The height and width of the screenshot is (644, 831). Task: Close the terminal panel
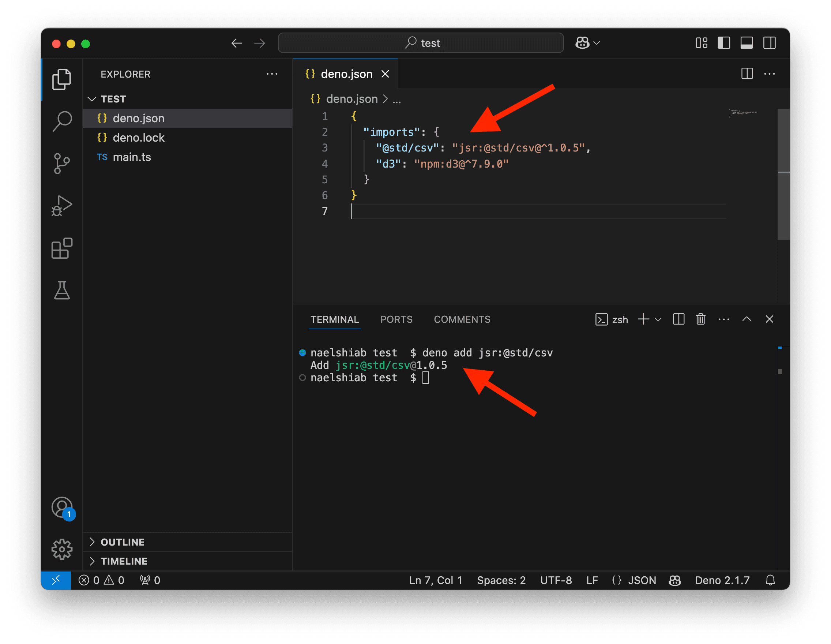[769, 319]
